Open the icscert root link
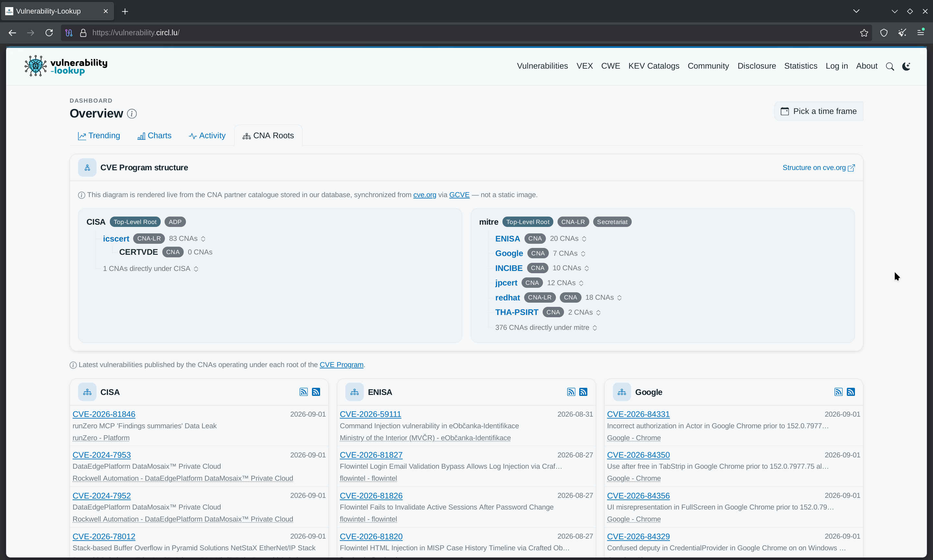 (x=116, y=239)
